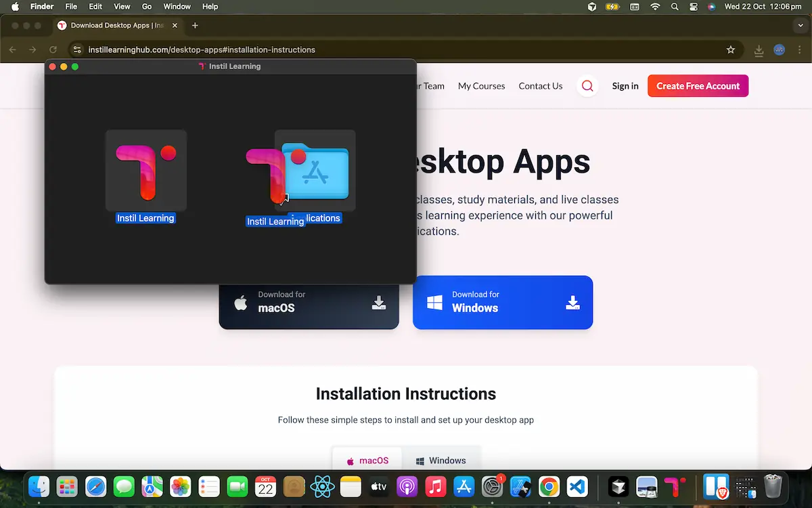
Task: Click the download arrow on the Windows download button
Action: pyautogui.click(x=572, y=303)
